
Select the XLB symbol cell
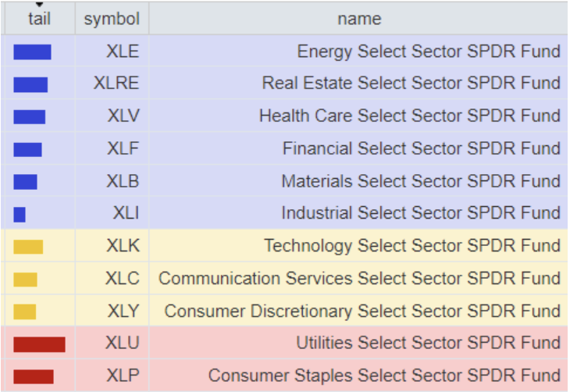coord(123,181)
